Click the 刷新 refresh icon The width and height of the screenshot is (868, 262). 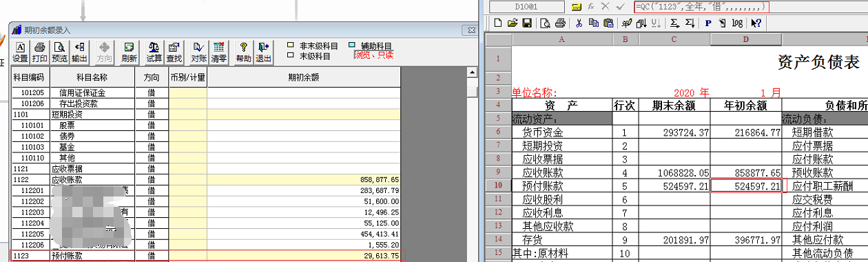[129, 52]
